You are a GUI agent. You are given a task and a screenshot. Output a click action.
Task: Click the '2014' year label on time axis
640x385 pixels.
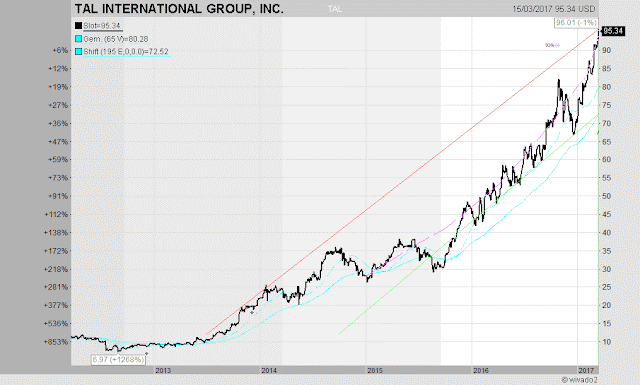pos(269,370)
